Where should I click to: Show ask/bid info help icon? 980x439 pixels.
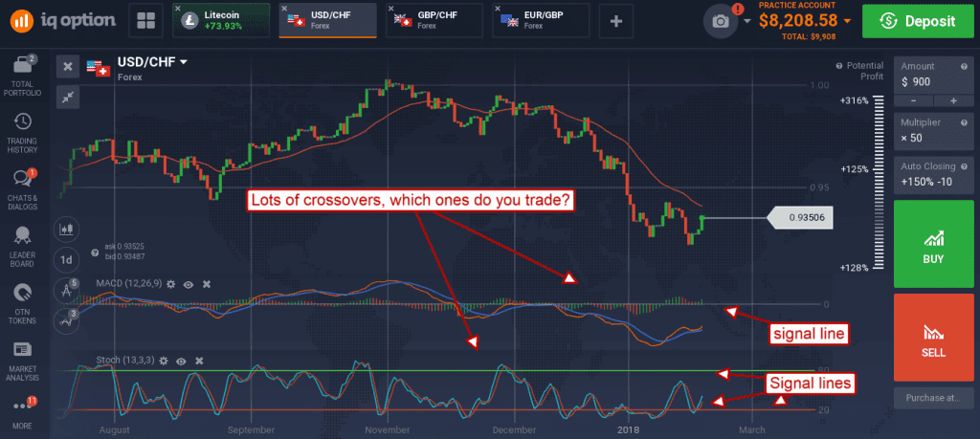click(95, 252)
